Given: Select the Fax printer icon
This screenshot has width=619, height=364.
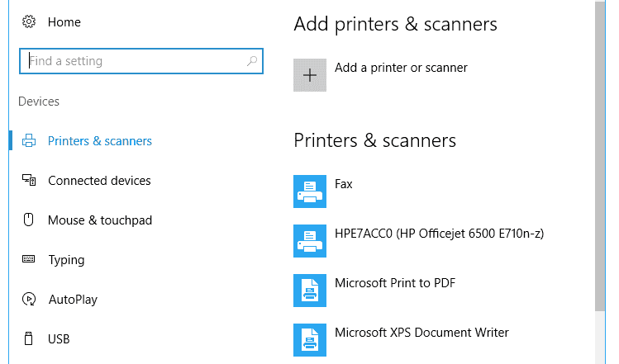Looking at the screenshot, I should click(x=310, y=191).
